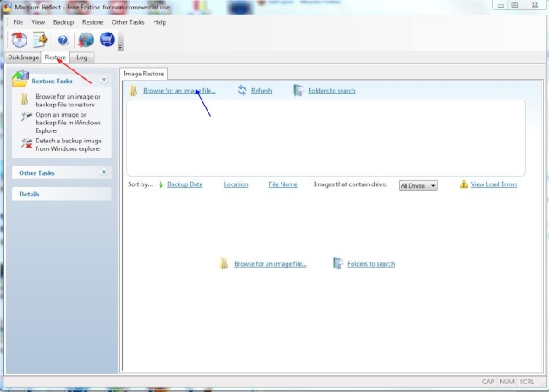Click the blue shopping cart purchase icon
The height and width of the screenshot is (392, 549).
107,39
